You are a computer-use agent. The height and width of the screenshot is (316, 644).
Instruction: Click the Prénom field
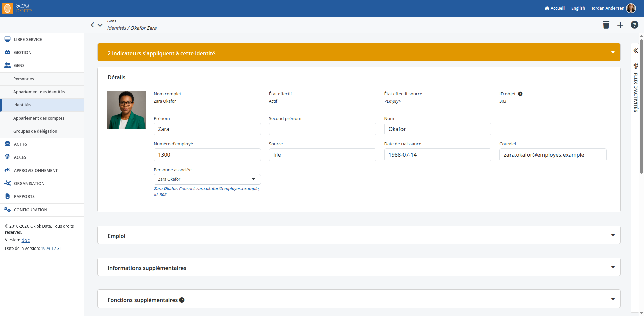pos(207,129)
